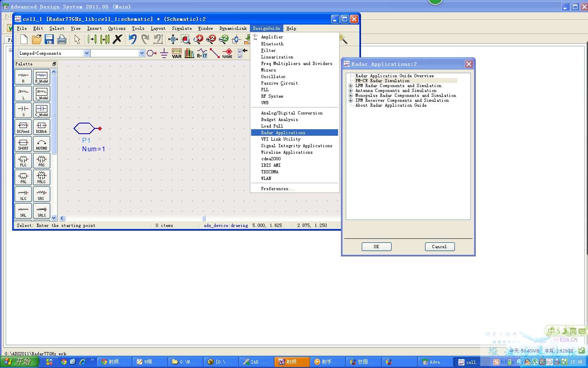Place DCFeed component from palette
588x368 pixels.
pyautogui.click(x=23, y=127)
